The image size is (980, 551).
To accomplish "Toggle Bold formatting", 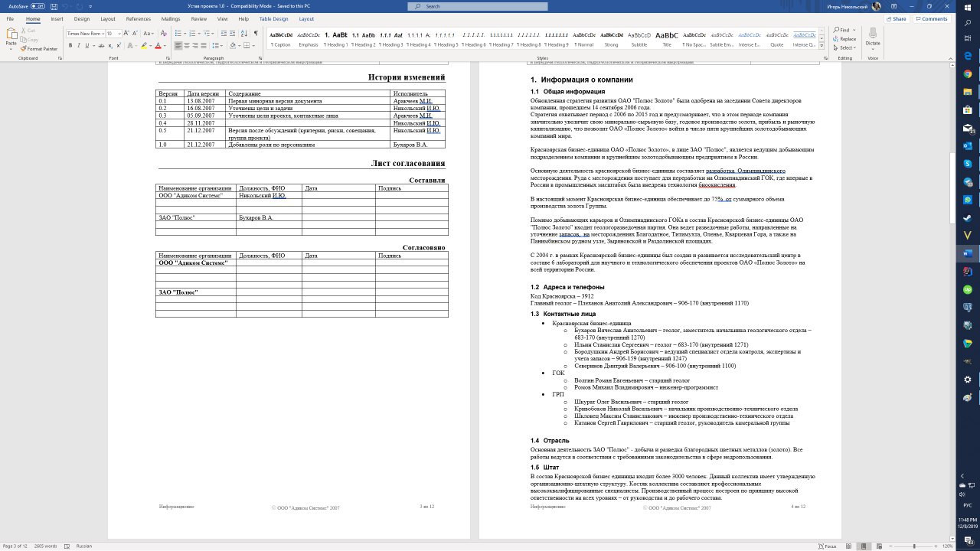I will [70, 46].
